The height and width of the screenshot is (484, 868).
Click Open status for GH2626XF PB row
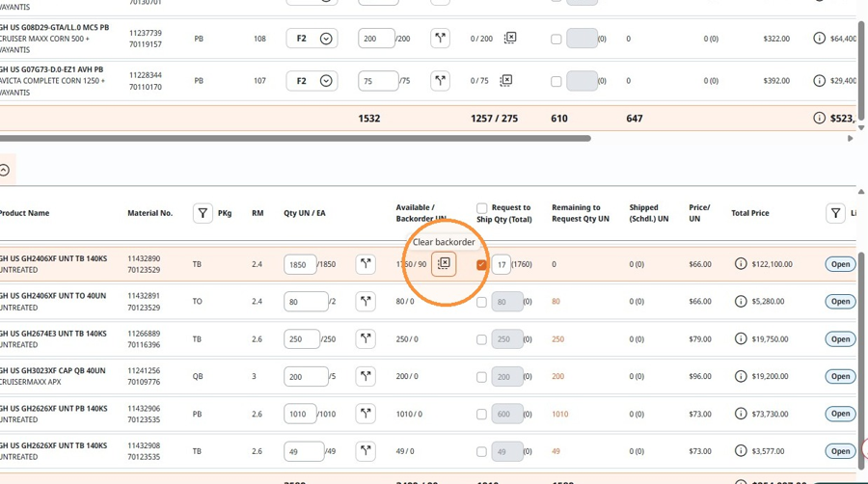(x=840, y=414)
